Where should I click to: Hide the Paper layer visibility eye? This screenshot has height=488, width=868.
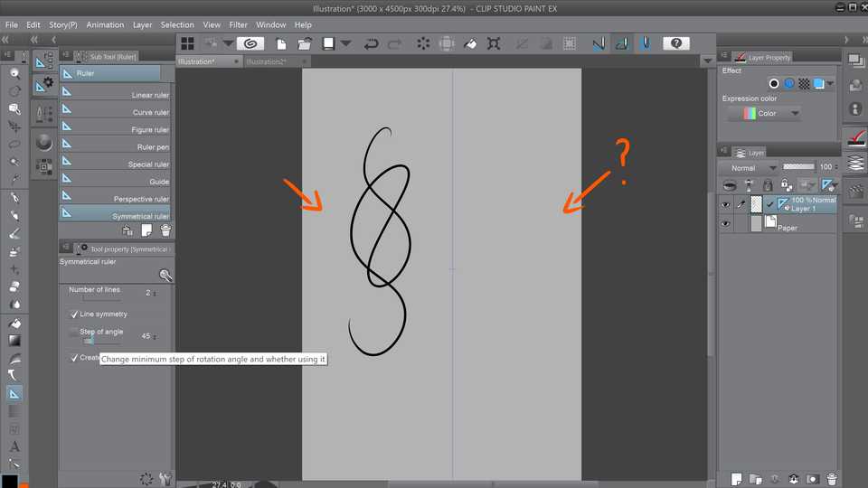pyautogui.click(x=726, y=224)
